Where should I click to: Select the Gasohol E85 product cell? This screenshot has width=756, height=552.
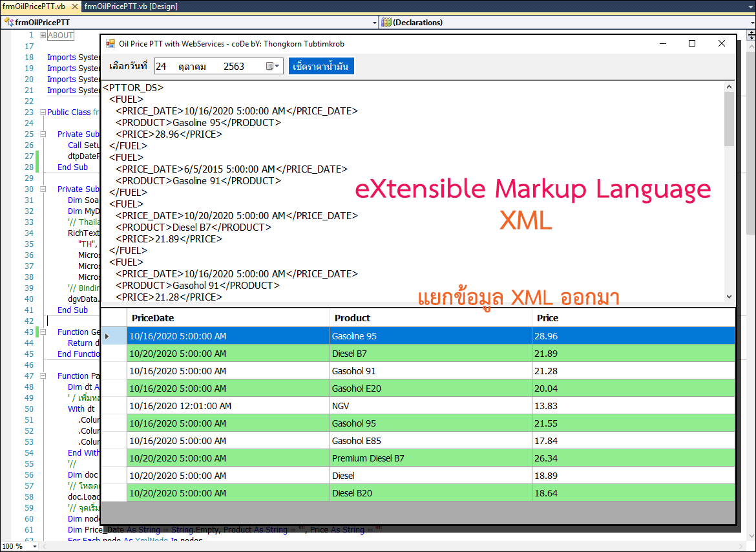tap(430, 441)
